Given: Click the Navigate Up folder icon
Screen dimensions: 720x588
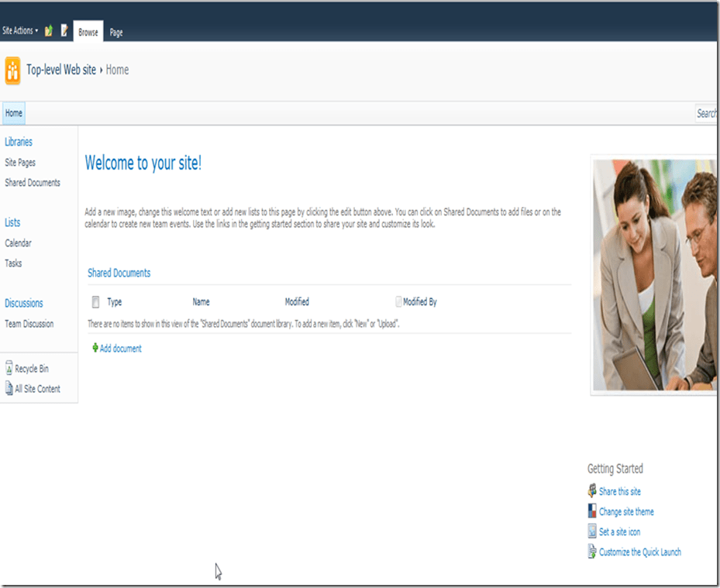Looking at the screenshot, I should (x=49, y=31).
